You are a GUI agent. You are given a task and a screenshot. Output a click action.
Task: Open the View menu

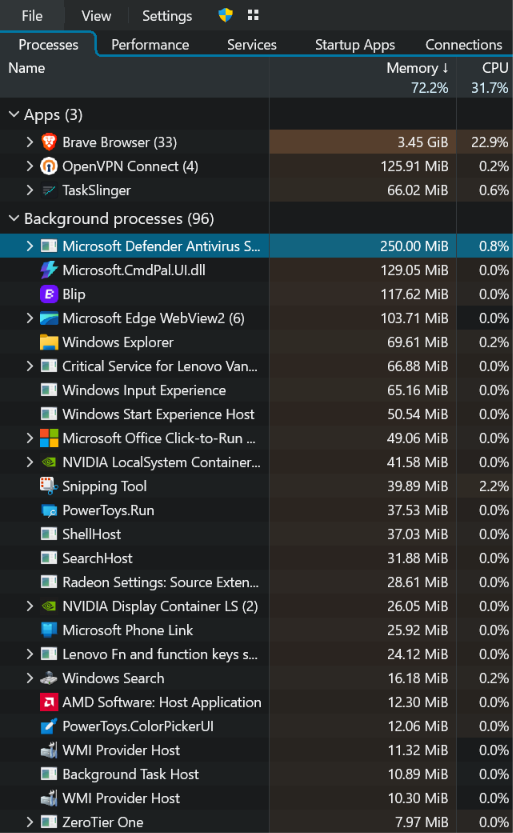tap(96, 16)
